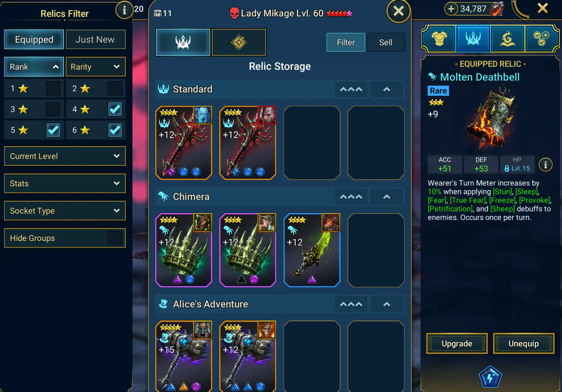Collapse the Chimera relic group
This screenshot has width=562, height=392.
387,197
